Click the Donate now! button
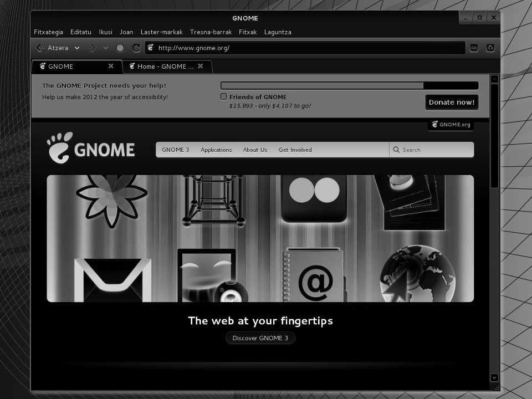This screenshot has height=399, width=532. 452,102
